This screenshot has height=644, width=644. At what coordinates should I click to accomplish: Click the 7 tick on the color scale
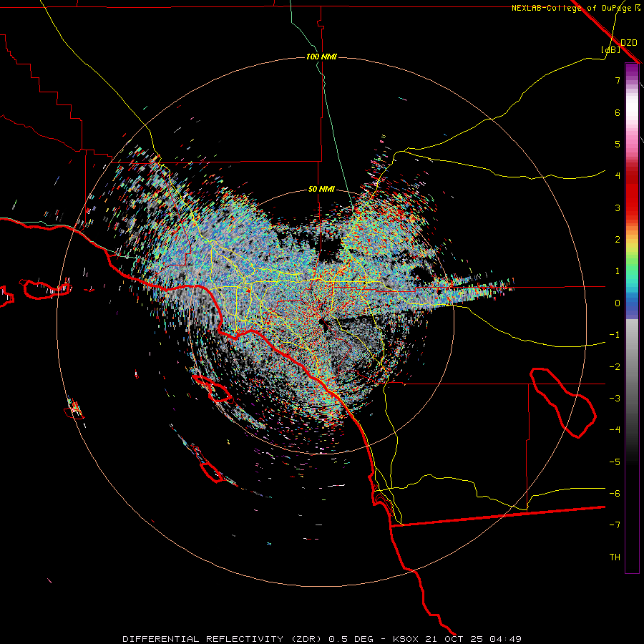coord(618,80)
